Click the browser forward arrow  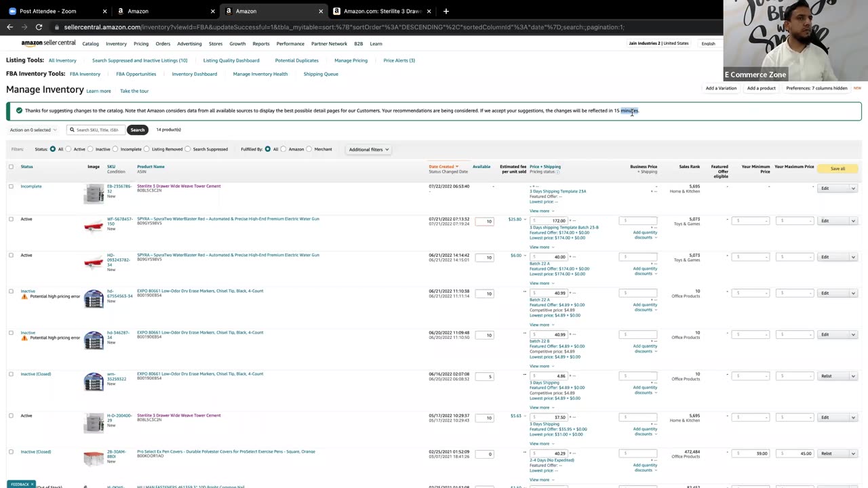point(24,27)
